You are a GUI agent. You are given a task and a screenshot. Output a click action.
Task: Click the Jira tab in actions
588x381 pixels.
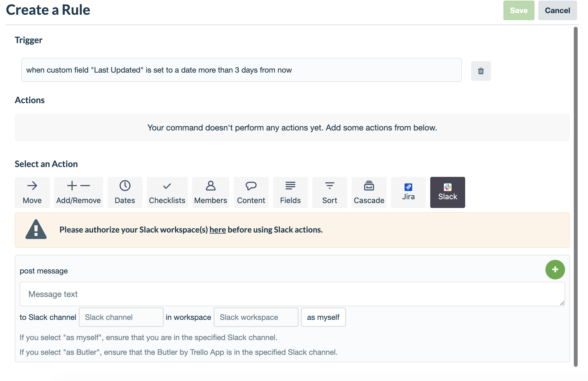tap(408, 192)
